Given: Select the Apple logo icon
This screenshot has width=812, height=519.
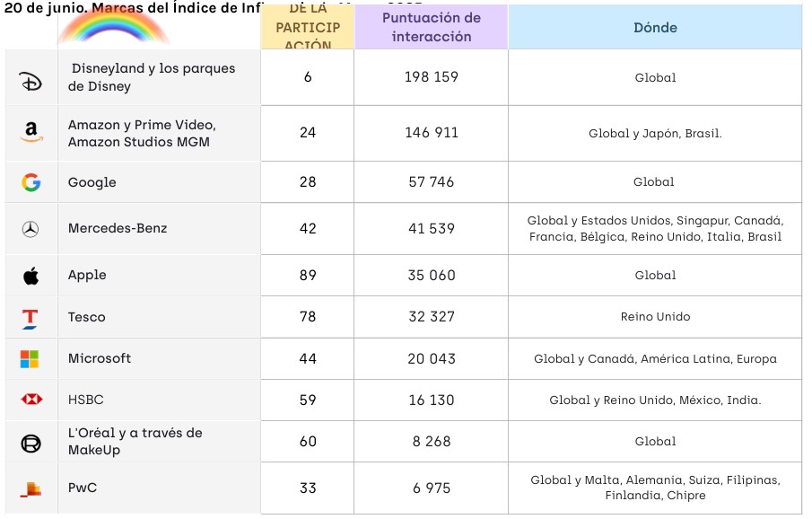Looking at the screenshot, I should tap(31, 276).
